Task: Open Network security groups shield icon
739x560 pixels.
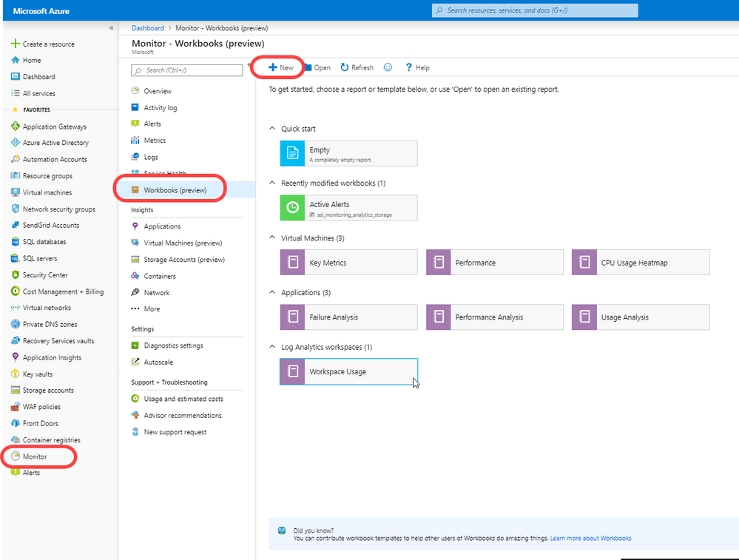Action: click(15, 209)
